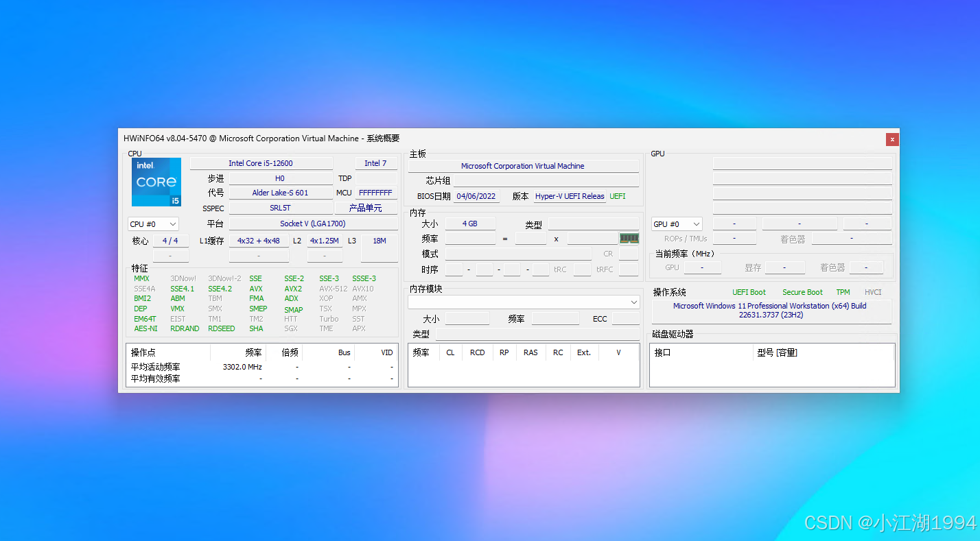Click the AVX2 feature label
This screenshot has height=541, width=980.
click(x=293, y=289)
